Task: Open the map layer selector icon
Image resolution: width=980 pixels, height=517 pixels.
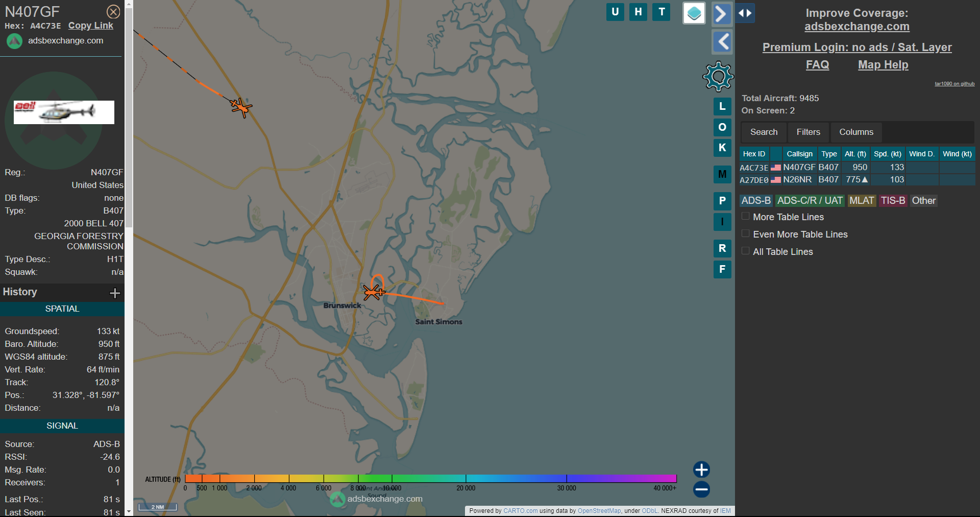Action: 694,13
